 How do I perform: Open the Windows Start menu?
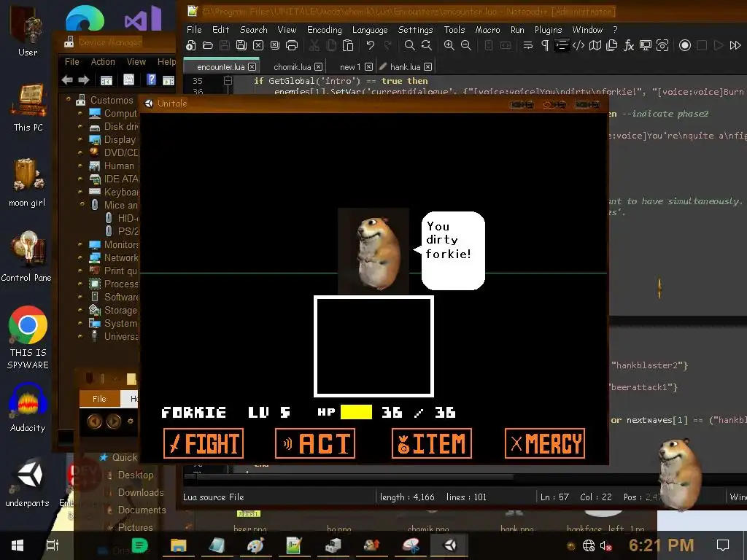[18, 545]
